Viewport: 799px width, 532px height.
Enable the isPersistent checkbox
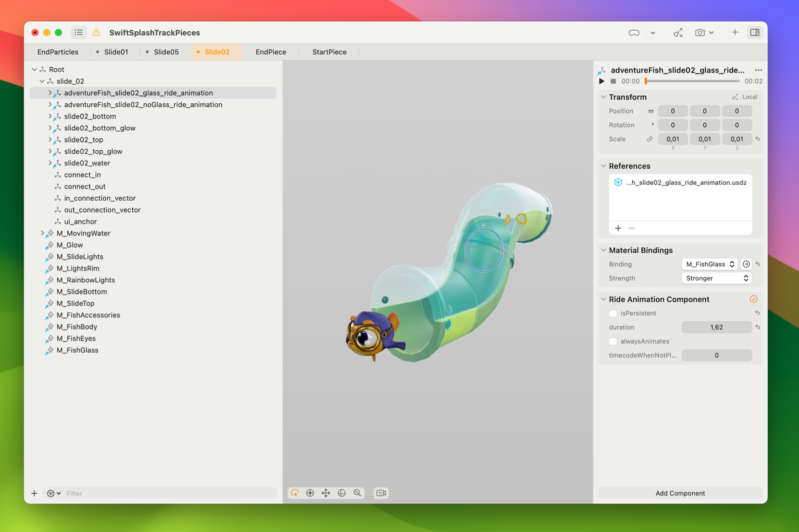[613, 313]
